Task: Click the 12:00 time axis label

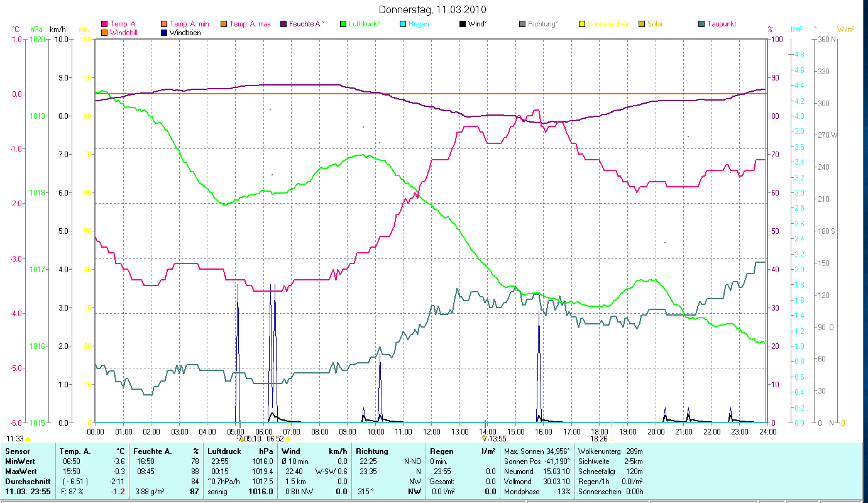Action: tap(432, 431)
